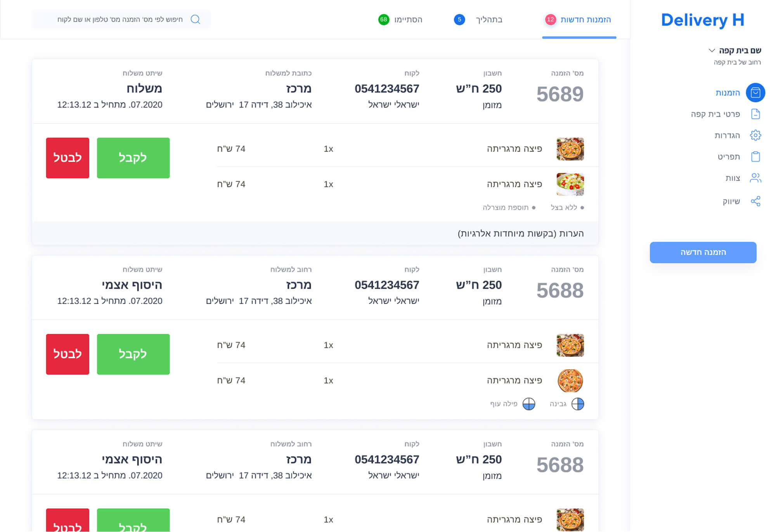Click the marketing share icon

pos(755,201)
